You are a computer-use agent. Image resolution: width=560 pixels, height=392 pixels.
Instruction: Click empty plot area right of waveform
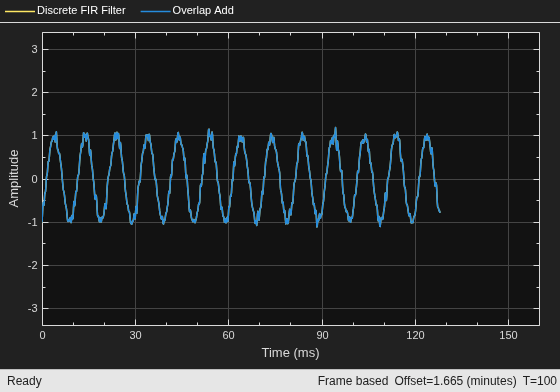coord(489,179)
